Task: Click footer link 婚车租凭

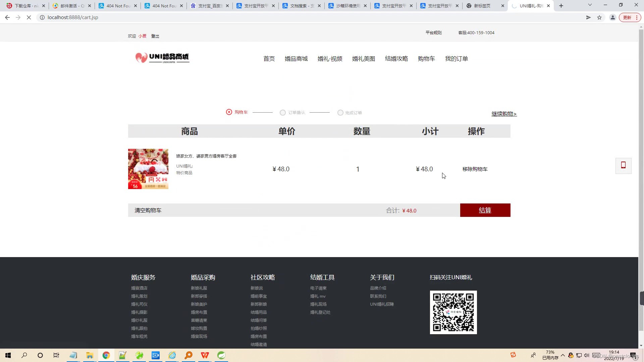Action: point(139,336)
